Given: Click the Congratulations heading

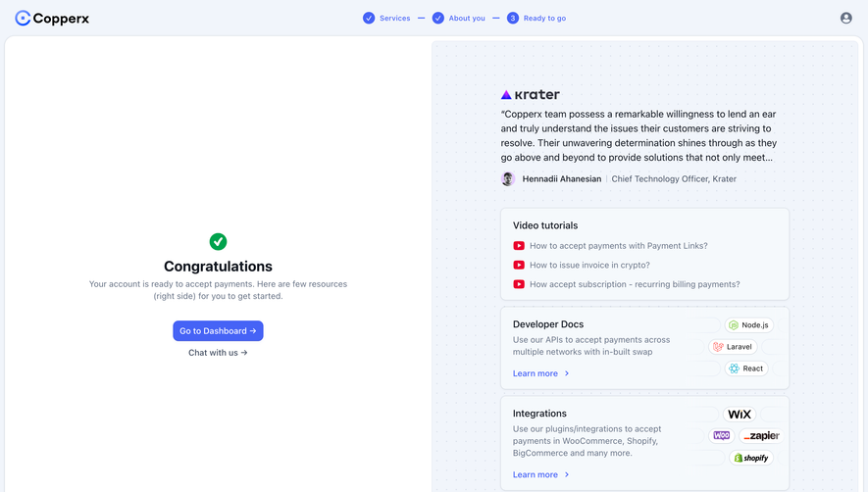Looking at the screenshot, I should pyautogui.click(x=218, y=267).
